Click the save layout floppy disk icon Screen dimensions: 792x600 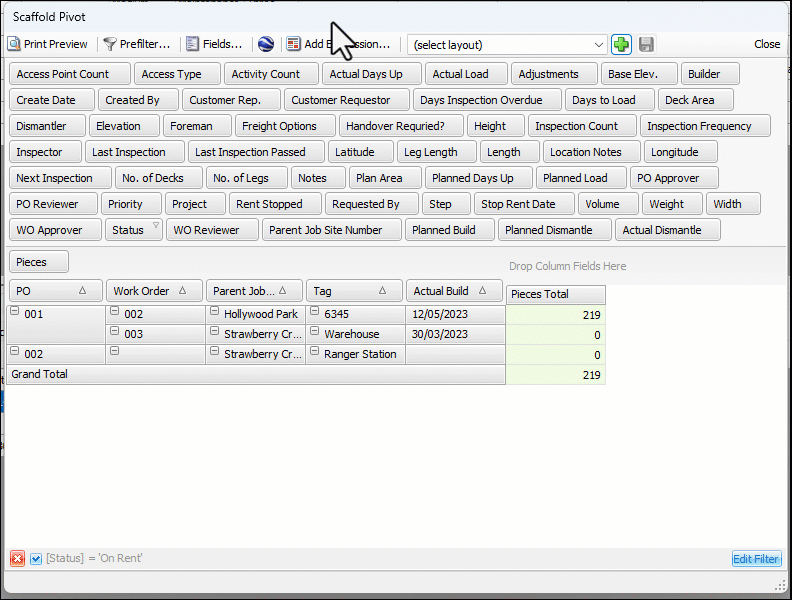646,44
